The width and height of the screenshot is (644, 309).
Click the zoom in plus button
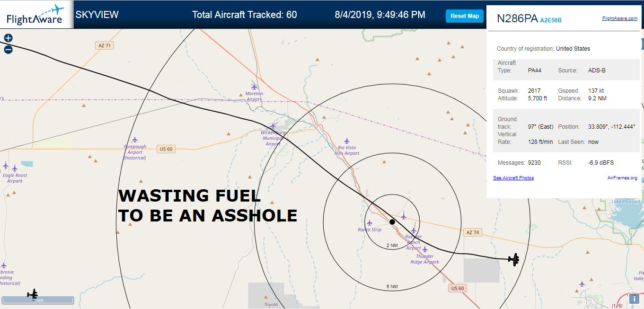tap(8, 38)
